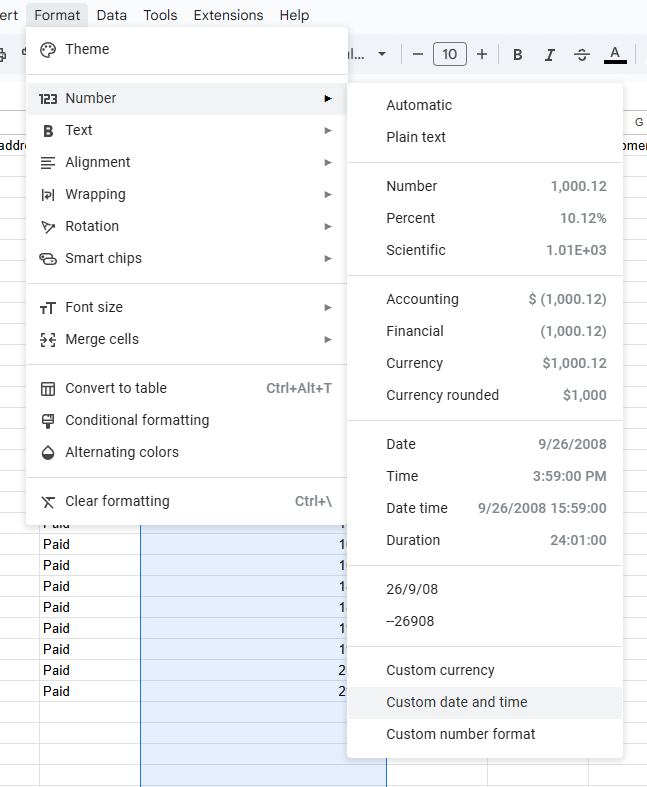Click the Conditional formatting paint icon
The height and width of the screenshot is (787, 647).
[48, 421]
